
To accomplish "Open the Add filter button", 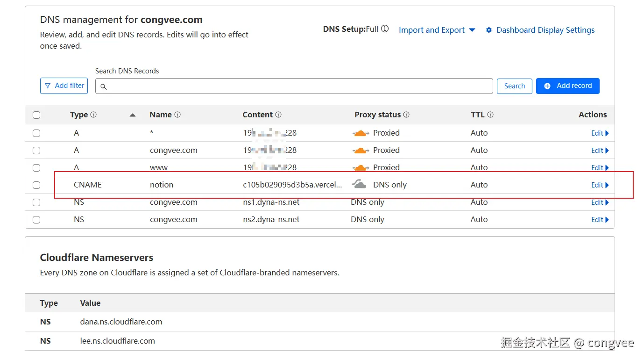I will [64, 86].
